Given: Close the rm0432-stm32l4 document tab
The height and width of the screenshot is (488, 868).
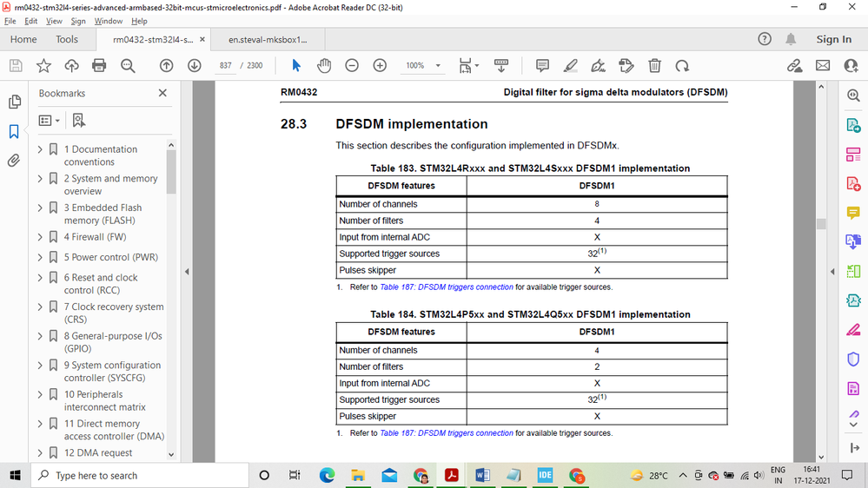Looking at the screenshot, I should click(x=202, y=39).
